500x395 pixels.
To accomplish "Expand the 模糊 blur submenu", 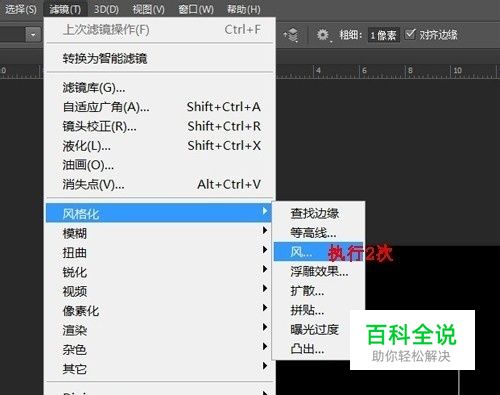I will 160,233.
